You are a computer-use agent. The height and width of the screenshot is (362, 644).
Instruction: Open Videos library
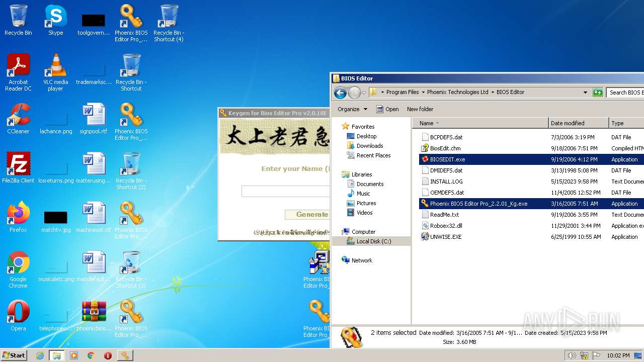[x=365, y=213]
